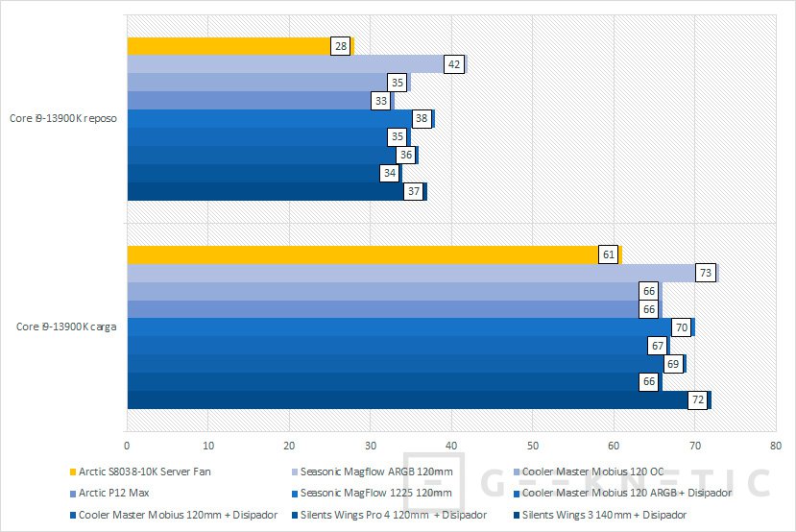Click the data label showing 70
Image resolution: width=796 pixels, height=532 pixels.
(681, 327)
